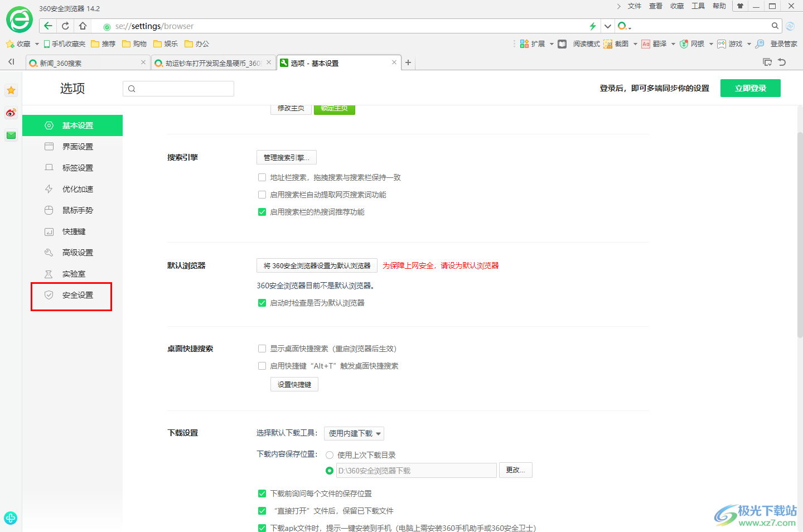The height and width of the screenshot is (532, 803).
Task: Open the login manager (登录管家) key icon
Action: click(x=760, y=43)
